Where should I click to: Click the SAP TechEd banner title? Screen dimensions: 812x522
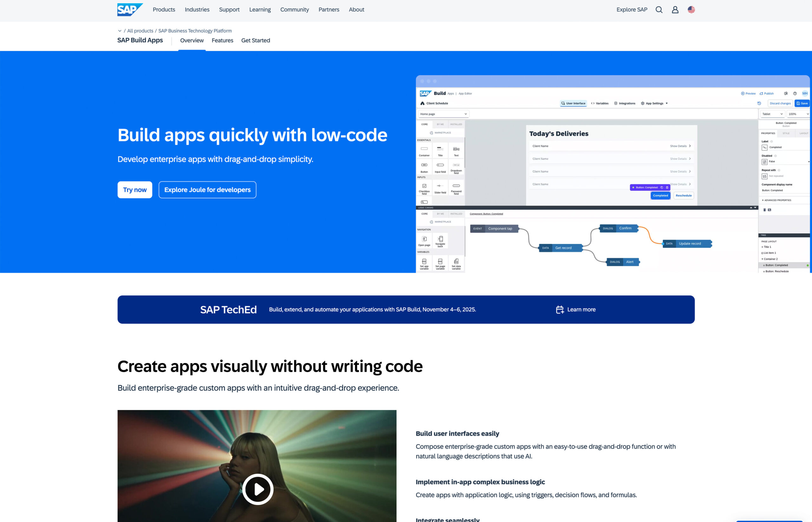(228, 310)
